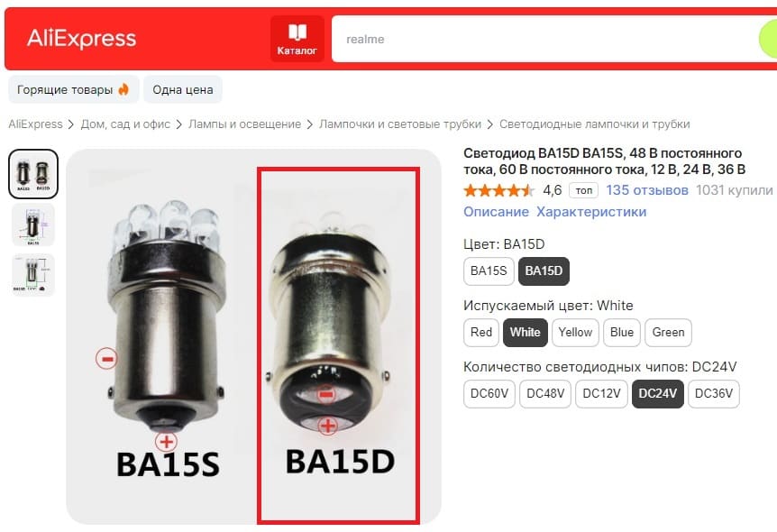Select the first product thumbnail
This screenshot has width=777, height=532.
pyautogui.click(x=33, y=174)
